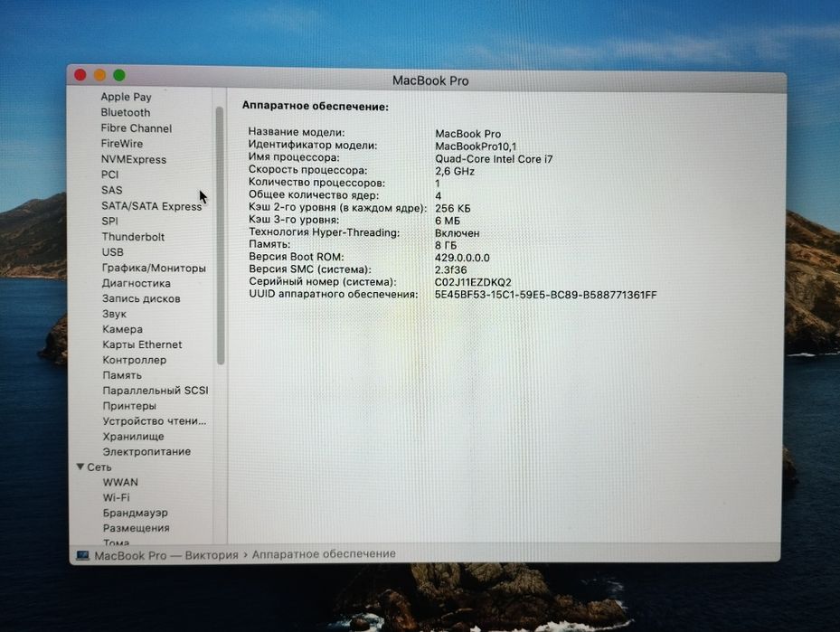Click processor speed value 2,6 GHz
Viewport: 840px width, 632px height.
455,172
